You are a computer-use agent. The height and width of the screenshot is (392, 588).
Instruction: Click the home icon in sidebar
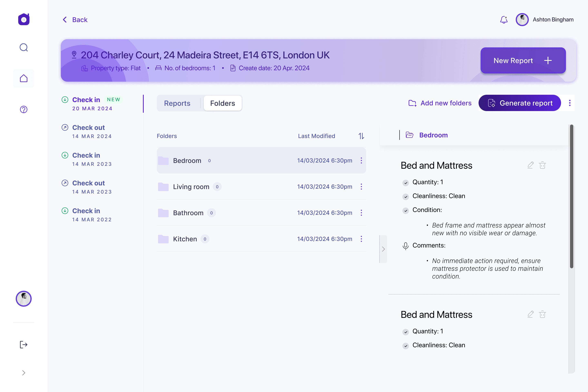(x=24, y=78)
